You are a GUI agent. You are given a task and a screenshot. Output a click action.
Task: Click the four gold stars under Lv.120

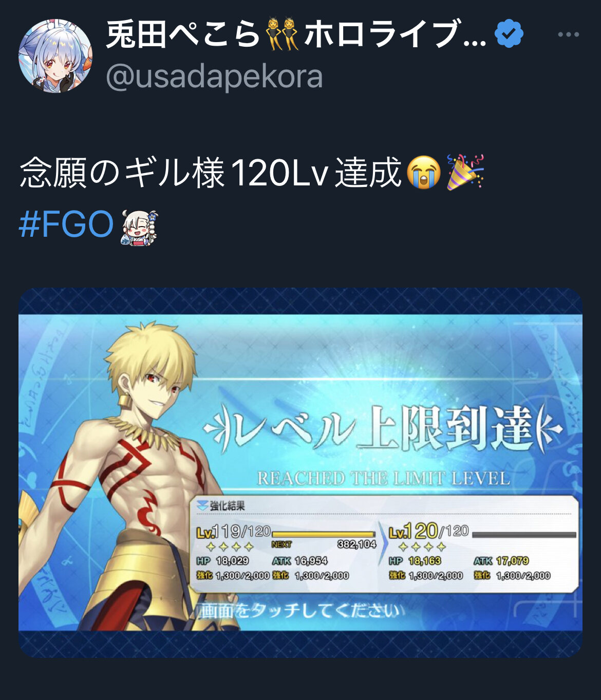(422, 547)
